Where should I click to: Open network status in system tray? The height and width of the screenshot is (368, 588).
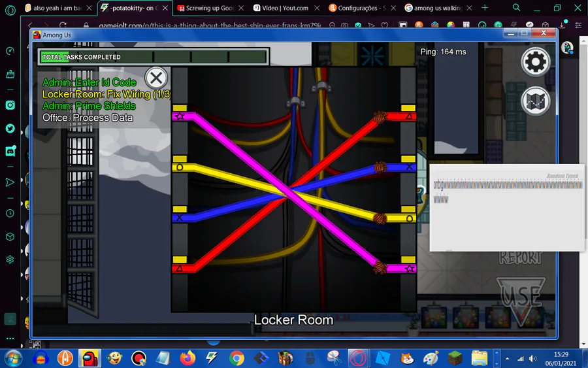click(x=521, y=359)
